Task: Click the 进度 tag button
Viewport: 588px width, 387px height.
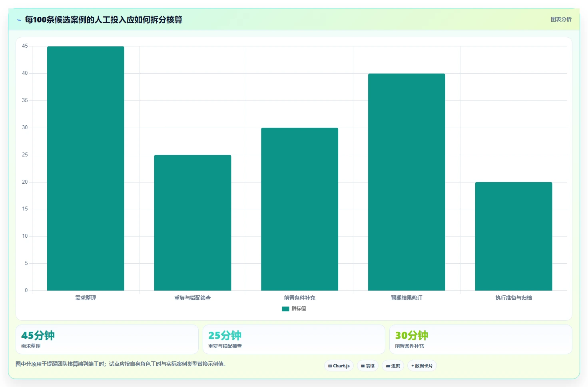Action: [x=393, y=366]
